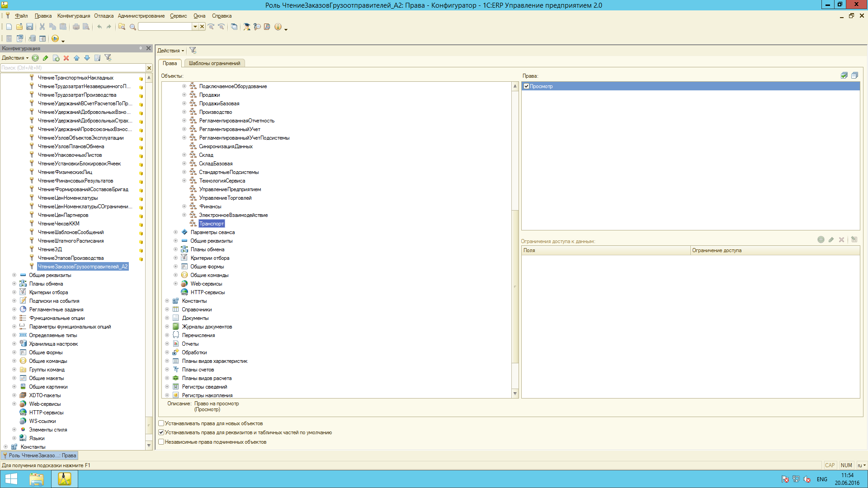Click the start debugging play icon
The image size is (868, 488).
click(55, 39)
